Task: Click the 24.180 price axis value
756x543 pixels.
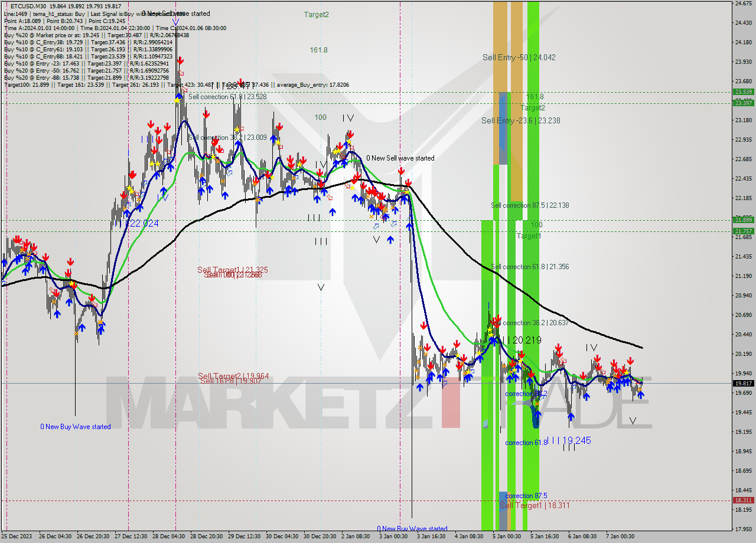Action: pyautogui.click(x=743, y=42)
